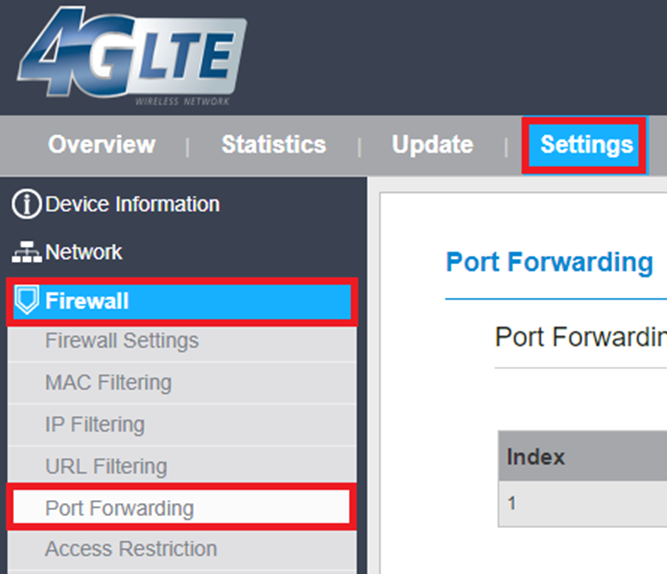Switch to the Statistics tab
The image size is (667, 574).
coord(273,145)
